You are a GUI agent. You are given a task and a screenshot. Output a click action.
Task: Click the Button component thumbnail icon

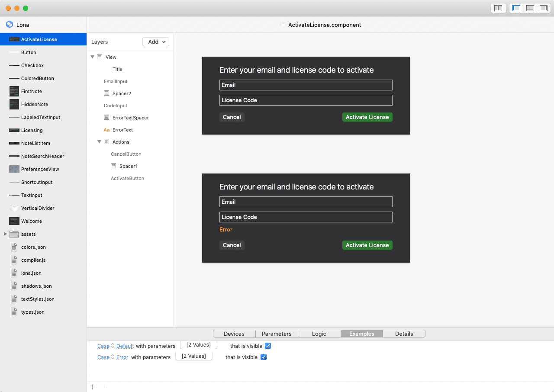[x=14, y=52]
